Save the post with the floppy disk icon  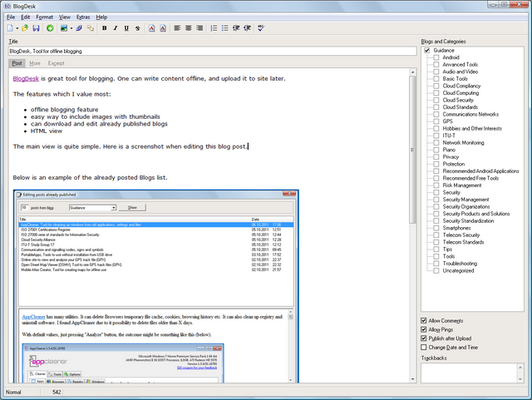tap(36, 28)
